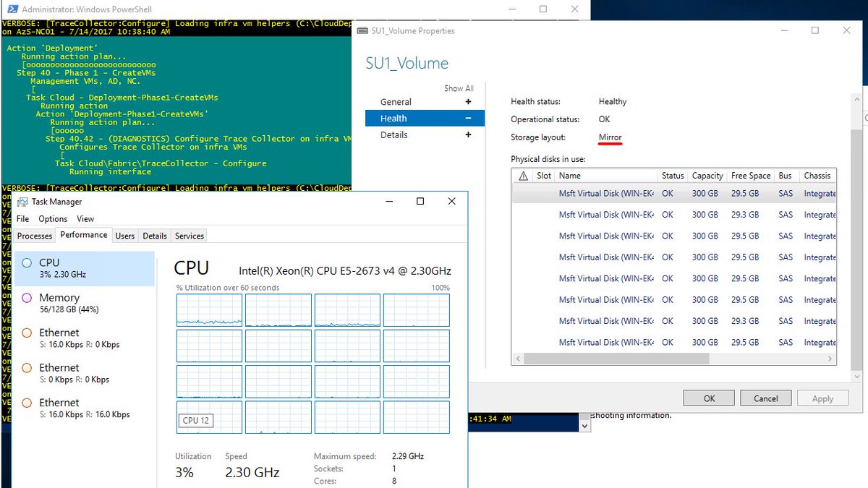Image resolution: width=868 pixels, height=488 pixels.
Task: Switch to the Processes tab
Action: [x=35, y=236]
